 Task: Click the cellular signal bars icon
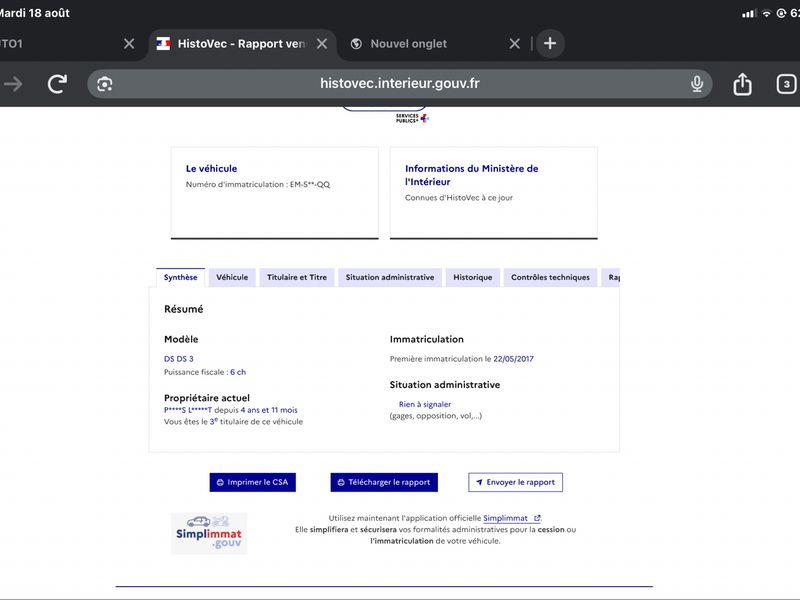pyautogui.click(x=749, y=14)
